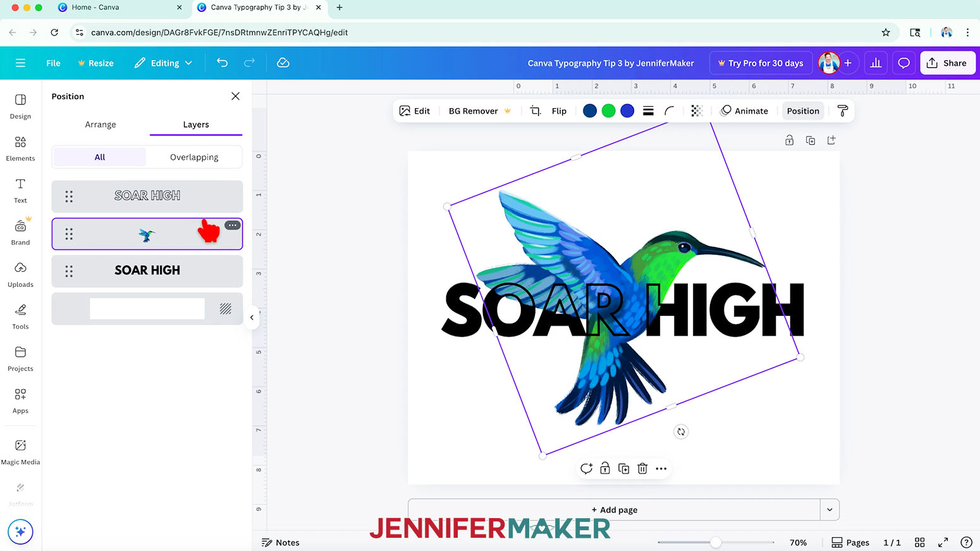The image size is (980, 551).
Task: Open BG Remover tool
Action: pyautogui.click(x=480, y=111)
